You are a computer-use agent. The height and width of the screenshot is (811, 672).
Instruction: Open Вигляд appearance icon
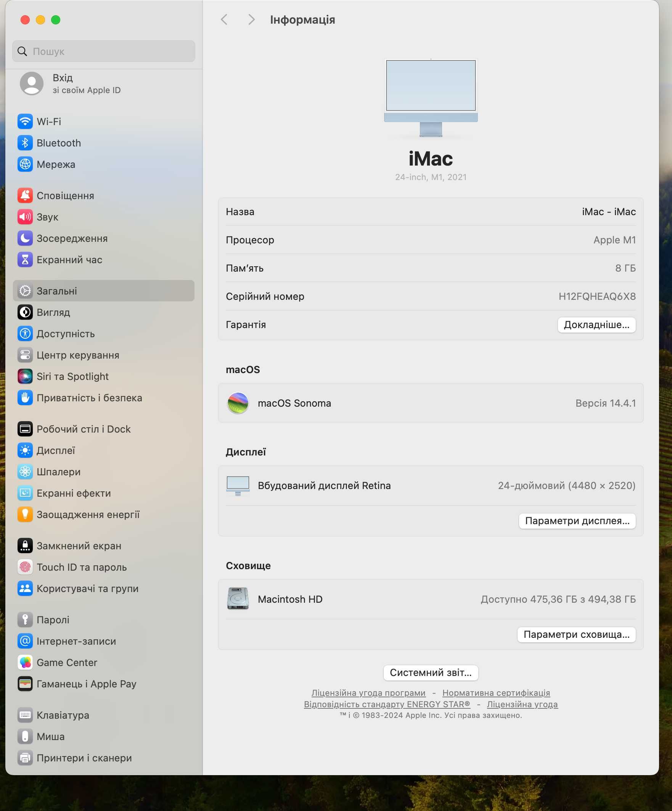click(25, 312)
